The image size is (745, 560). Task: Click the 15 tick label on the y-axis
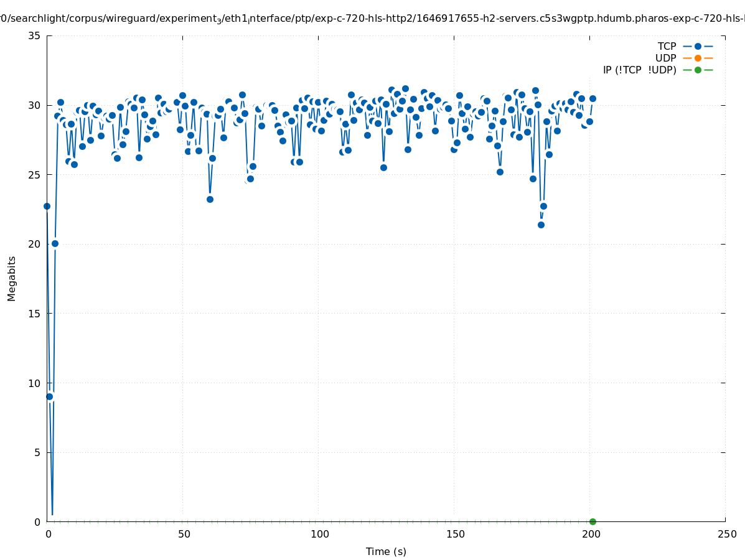pos(35,314)
